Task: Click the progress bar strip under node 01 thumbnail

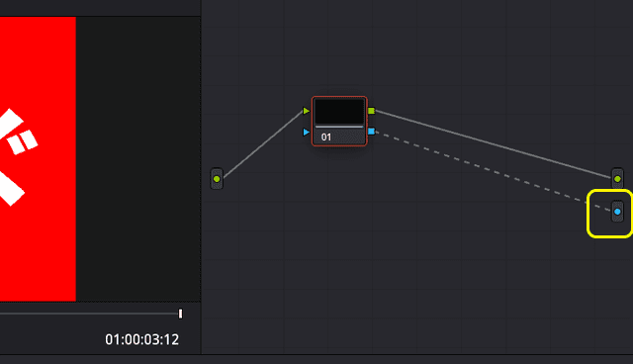Action: pyautogui.click(x=339, y=127)
